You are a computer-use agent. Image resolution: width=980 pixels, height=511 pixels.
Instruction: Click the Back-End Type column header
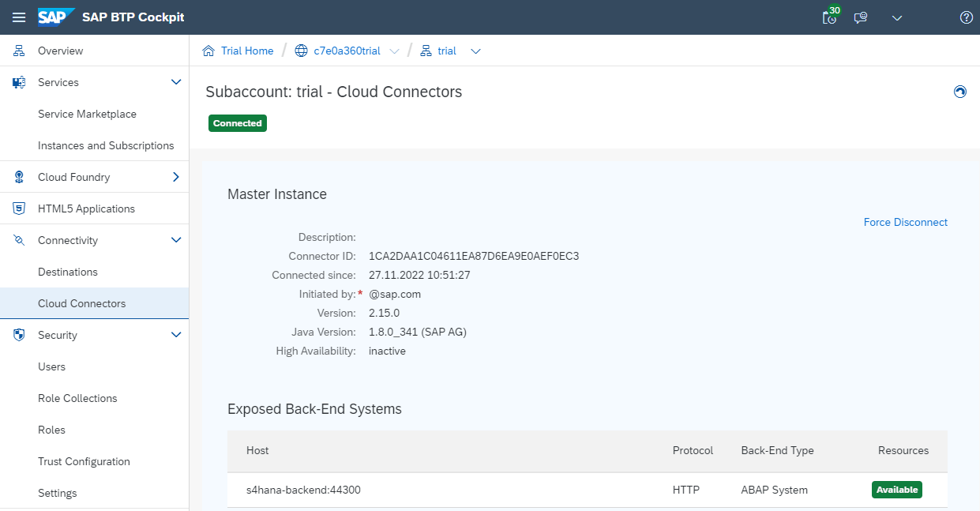[x=777, y=450]
